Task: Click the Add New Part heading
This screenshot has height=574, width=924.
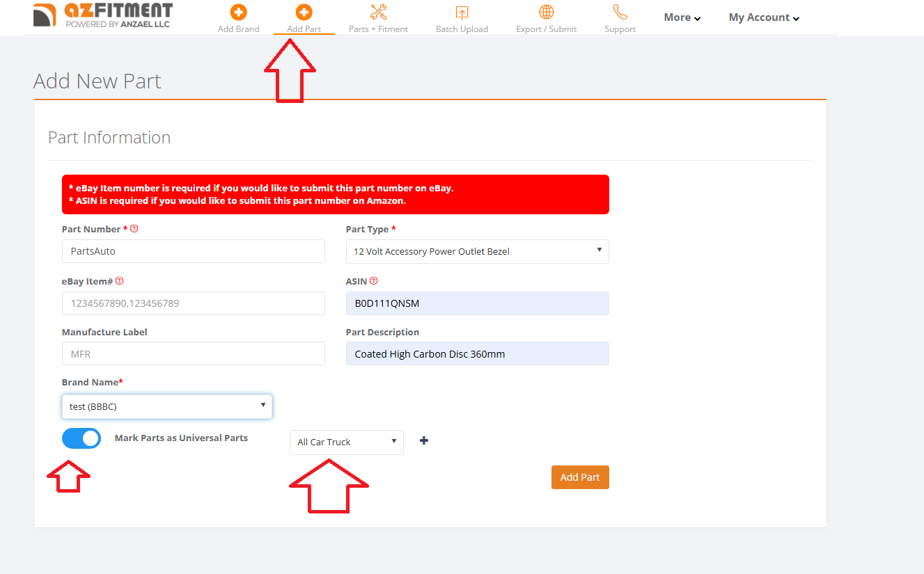Action: [97, 81]
